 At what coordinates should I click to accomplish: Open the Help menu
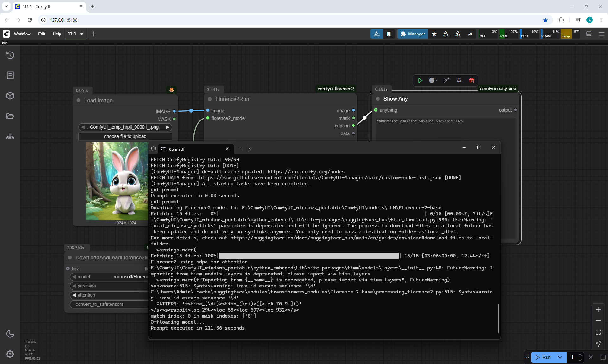pos(57,34)
